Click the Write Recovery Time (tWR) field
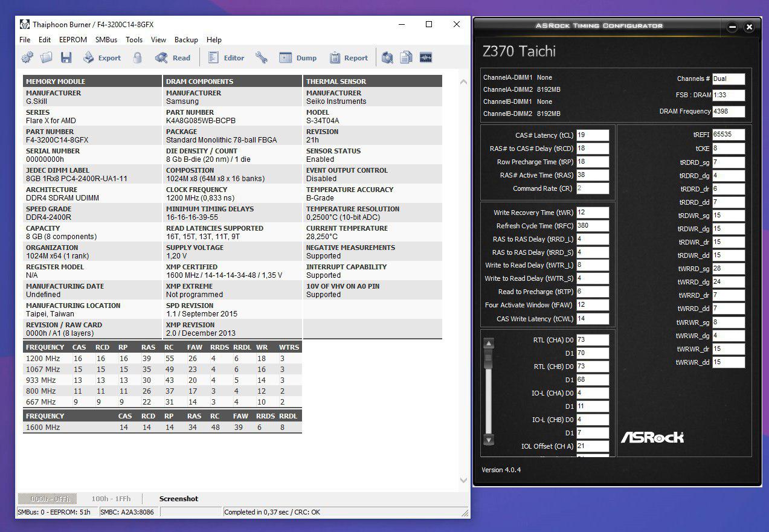This screenshot has height=532, width=769. click(593, 213)
